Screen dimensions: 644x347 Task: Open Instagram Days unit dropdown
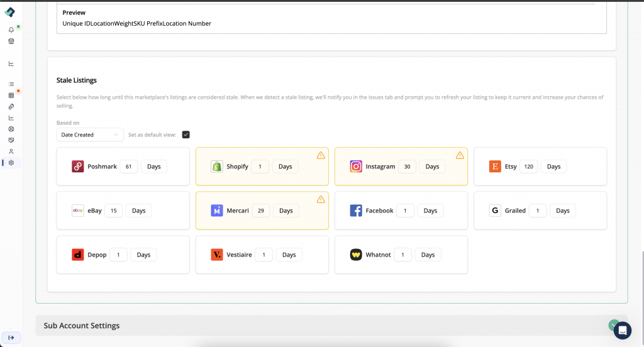coord(432,167)
